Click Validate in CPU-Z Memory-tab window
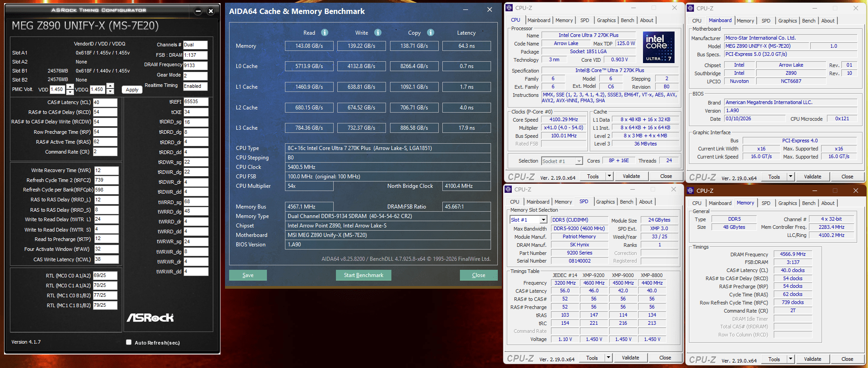Image resolution: width=868 pixels, height=368 pixels. pyautogui.click(x=813, y=359)
